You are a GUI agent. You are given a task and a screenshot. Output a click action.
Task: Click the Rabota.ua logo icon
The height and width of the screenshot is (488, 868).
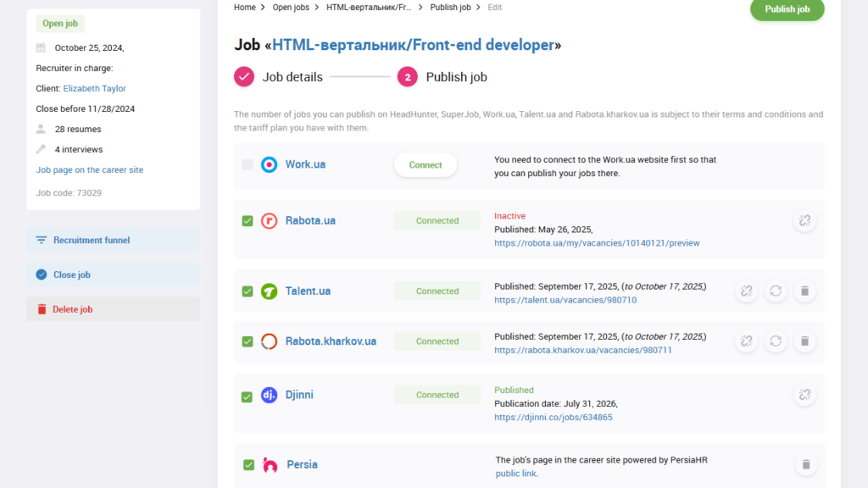(x=269, y=221)
